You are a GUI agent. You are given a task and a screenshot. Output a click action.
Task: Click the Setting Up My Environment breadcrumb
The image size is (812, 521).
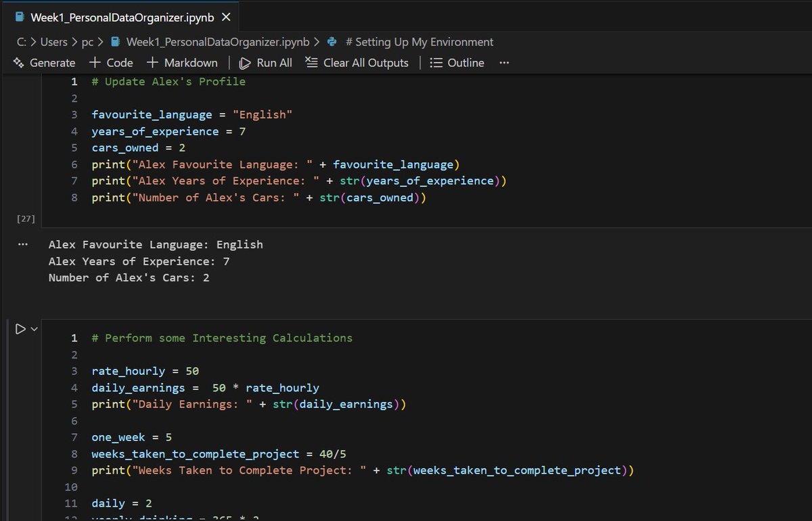click(x=420, y=42)
